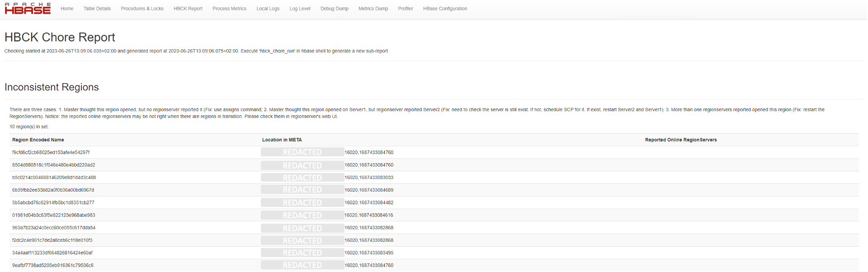Open region f9cfd6cf2cb68025ed153afe4e54297f
The height and width of the screenshot is (272, 868).
coord(51,152)
